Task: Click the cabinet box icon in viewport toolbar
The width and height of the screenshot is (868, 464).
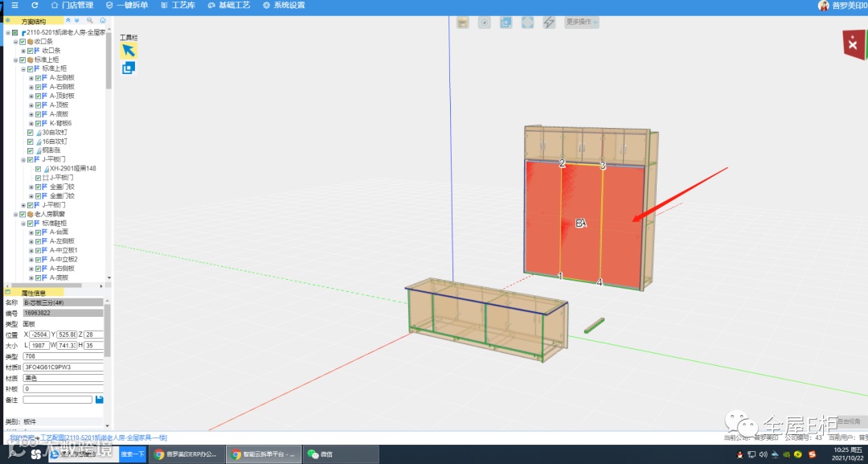Action: click(x=463, y=23)
